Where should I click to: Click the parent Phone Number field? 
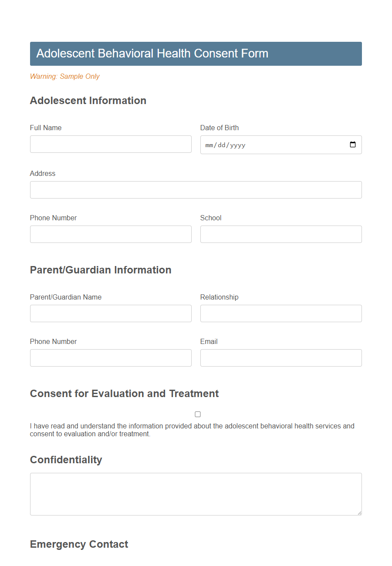(111, 358)
